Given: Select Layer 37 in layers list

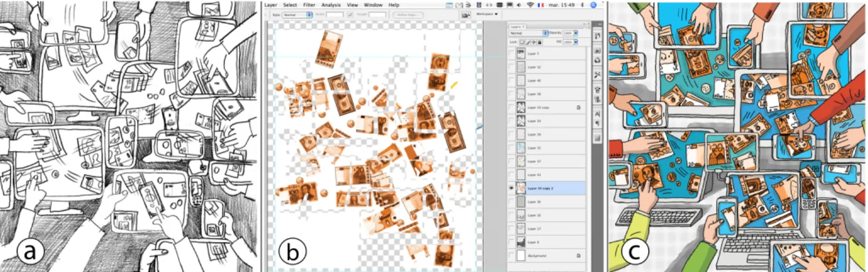Looking at the screenshot, I should [x=546, y=161].
